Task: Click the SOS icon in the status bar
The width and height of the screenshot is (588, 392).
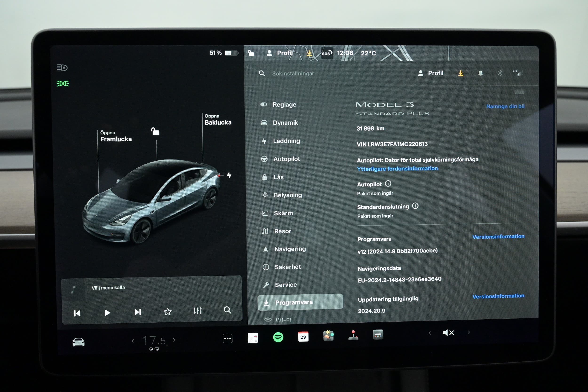Action: [327, 53]
